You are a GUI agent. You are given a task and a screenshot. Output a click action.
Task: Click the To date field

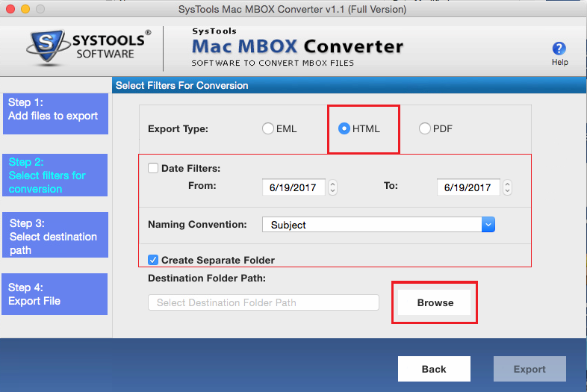tap(467, 187)
